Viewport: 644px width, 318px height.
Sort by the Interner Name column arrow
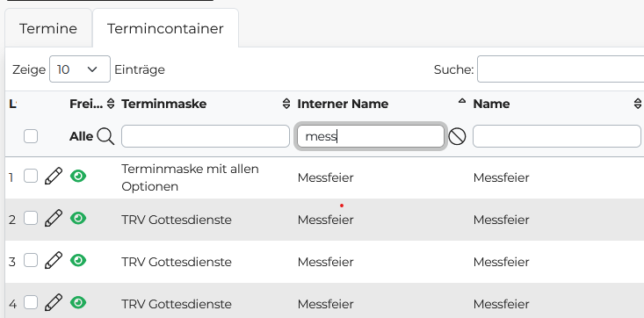(x=462, y=101)
